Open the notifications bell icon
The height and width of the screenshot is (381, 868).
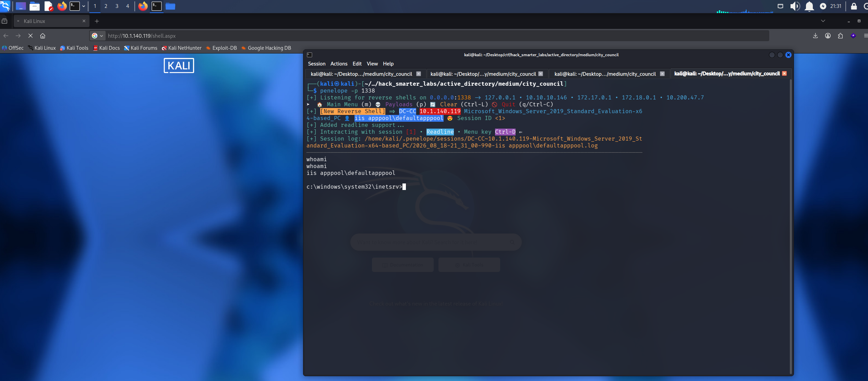tap(809, 6)
